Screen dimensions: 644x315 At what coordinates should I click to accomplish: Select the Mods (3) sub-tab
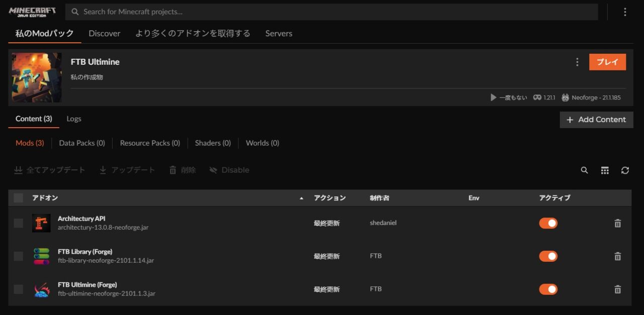[30, 143]
